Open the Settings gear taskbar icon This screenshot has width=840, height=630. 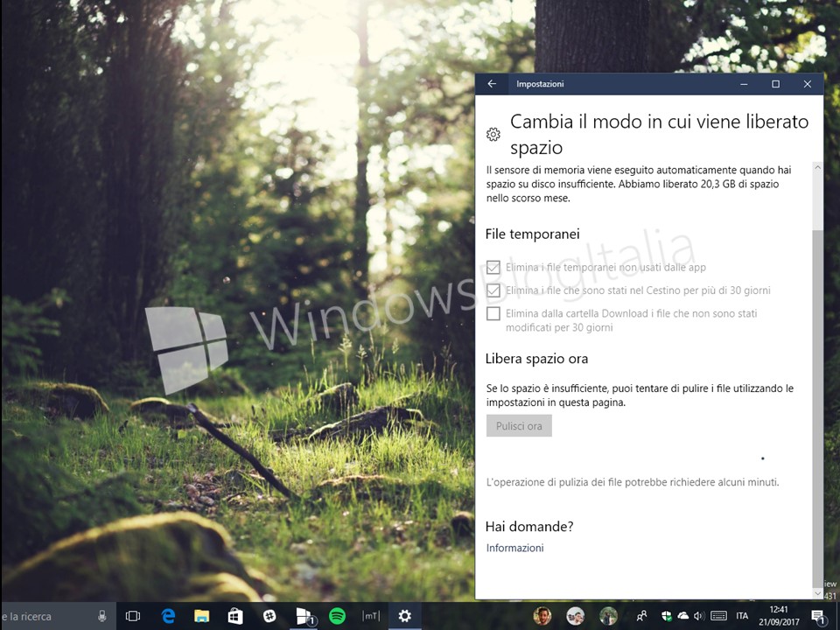(404, 616)
